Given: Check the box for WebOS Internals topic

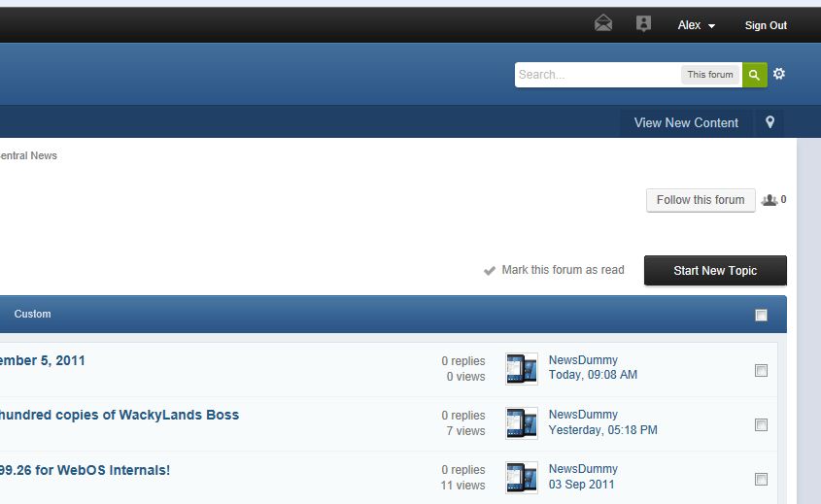Looking at the screenshot, I should point(762,480).
